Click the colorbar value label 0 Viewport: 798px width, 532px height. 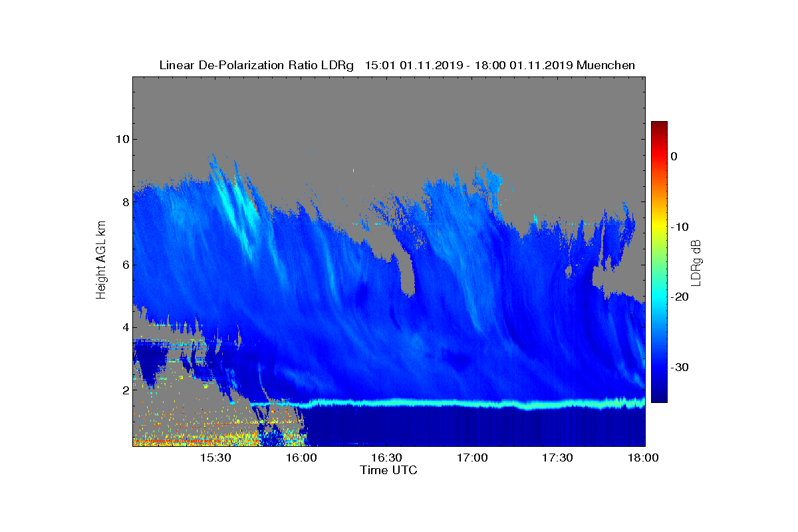[674, 156]
